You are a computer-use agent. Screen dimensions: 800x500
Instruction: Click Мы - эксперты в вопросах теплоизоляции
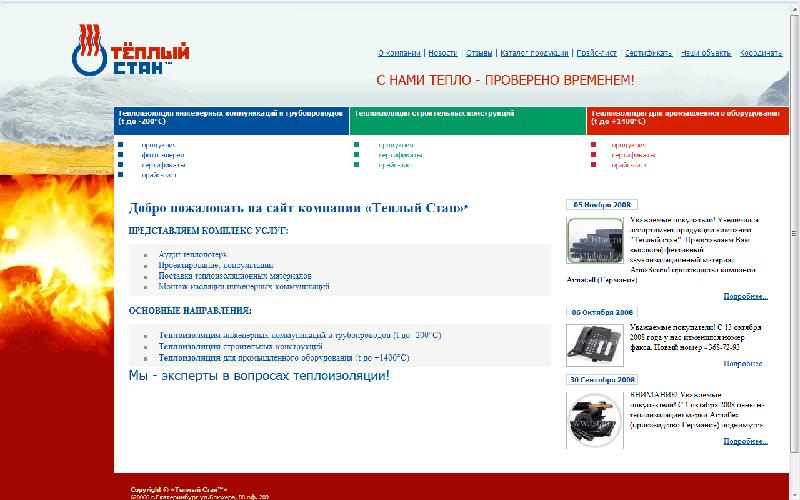[x=259, y=376]
